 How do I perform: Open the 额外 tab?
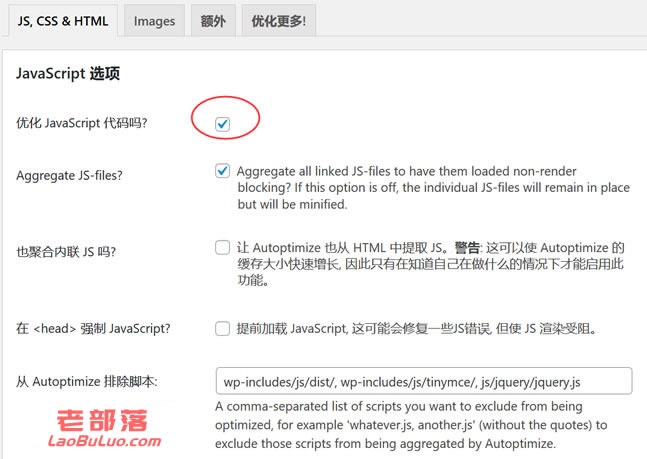point(213,21)
